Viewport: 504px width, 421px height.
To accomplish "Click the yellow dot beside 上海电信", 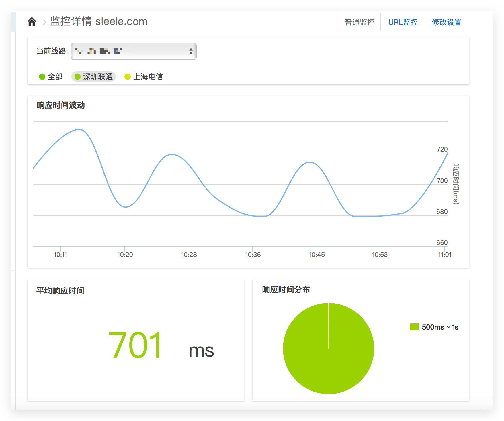I will [128, 77].
